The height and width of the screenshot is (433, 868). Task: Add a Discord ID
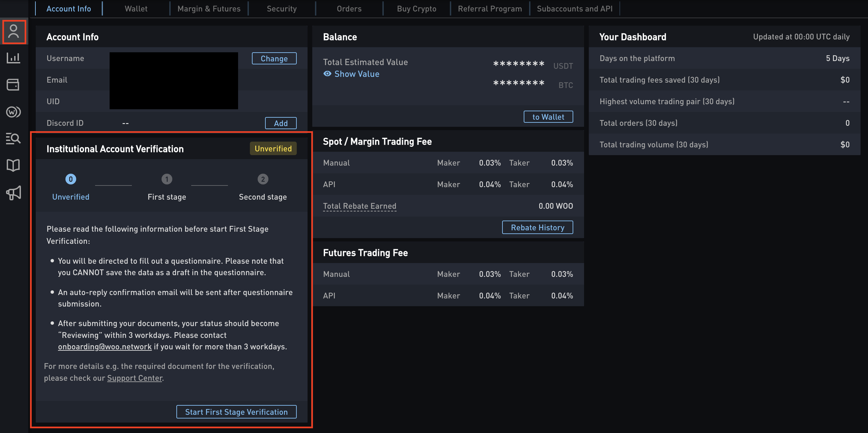[x=281, y=123]
